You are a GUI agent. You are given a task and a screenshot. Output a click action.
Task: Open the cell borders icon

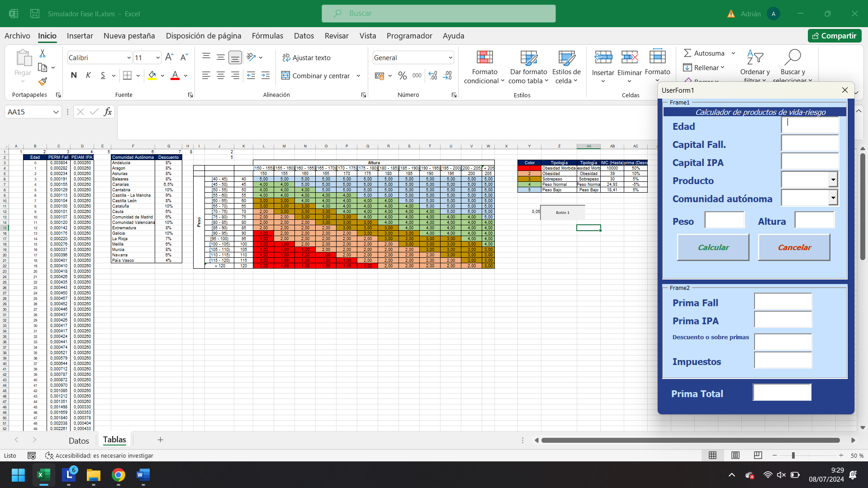click(x=128, y=76)
